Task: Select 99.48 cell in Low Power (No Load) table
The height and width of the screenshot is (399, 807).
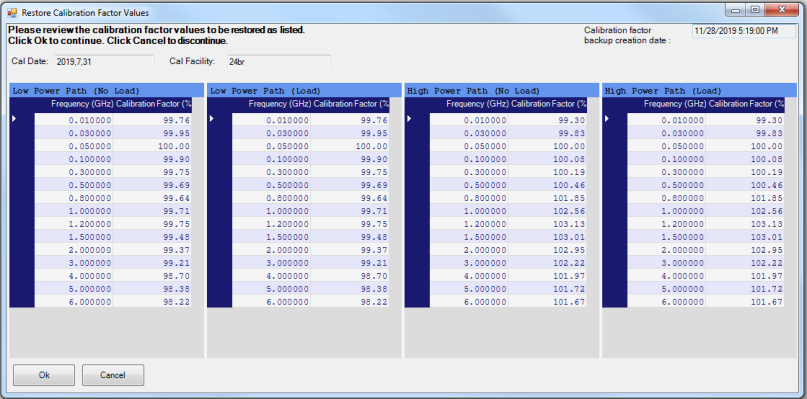Action: 152,237
